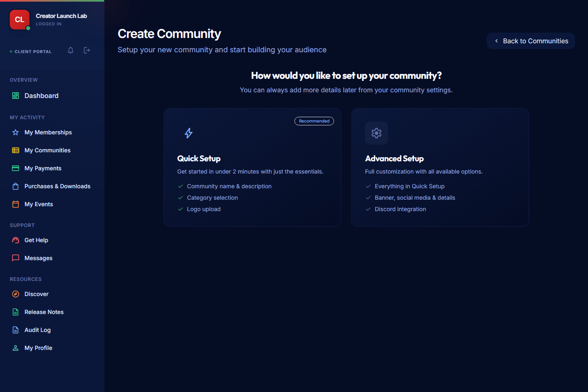588x392 pixels.
Task: Click the notification bell icon
Action: 71,50
